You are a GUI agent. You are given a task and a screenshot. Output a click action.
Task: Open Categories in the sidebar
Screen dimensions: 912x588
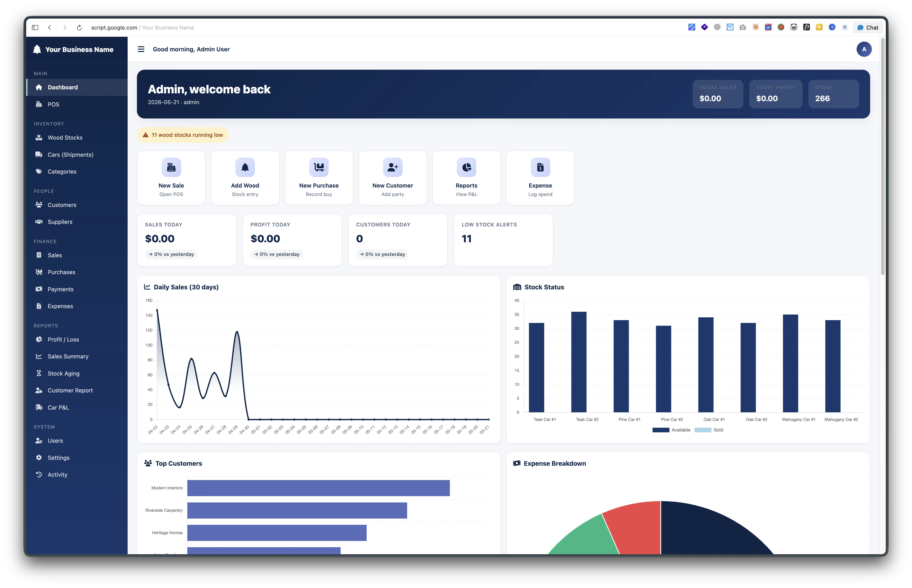77,171
